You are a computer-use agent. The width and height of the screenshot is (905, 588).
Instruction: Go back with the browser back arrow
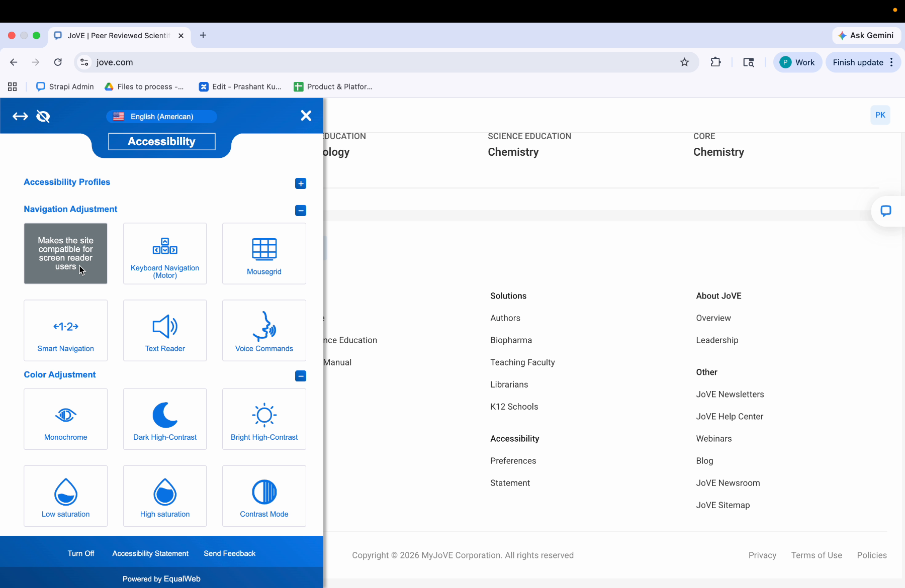tap(14, 62)
